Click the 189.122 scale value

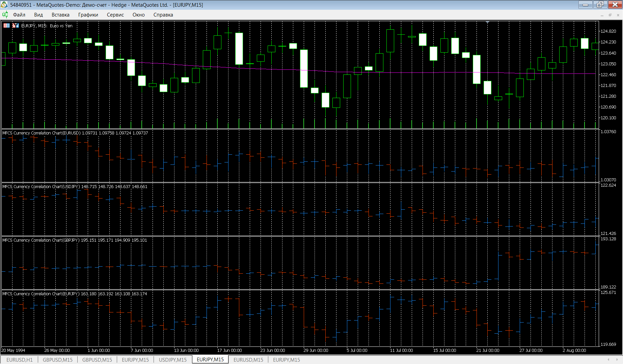pyautogui.click(x=608, y=287)
